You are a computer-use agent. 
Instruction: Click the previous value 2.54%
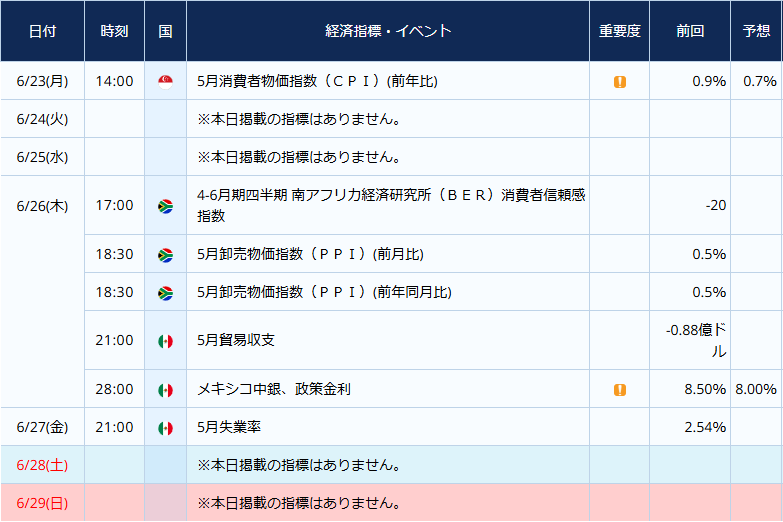tap(705, 427)
